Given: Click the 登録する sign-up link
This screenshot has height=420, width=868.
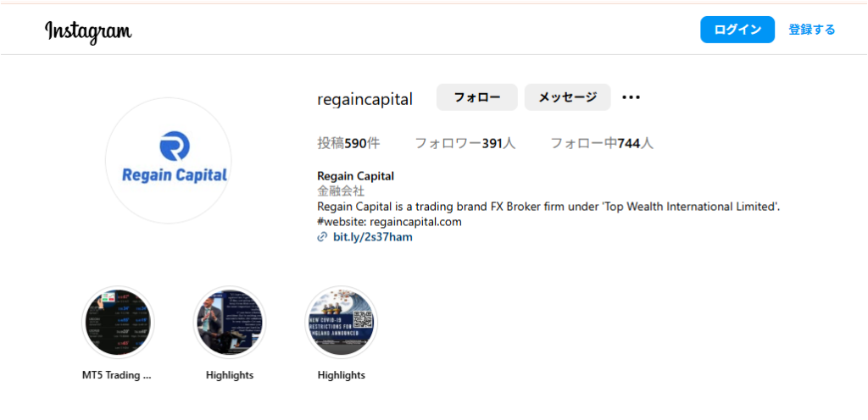Looking at the screenshot, I should pos(811,30).
